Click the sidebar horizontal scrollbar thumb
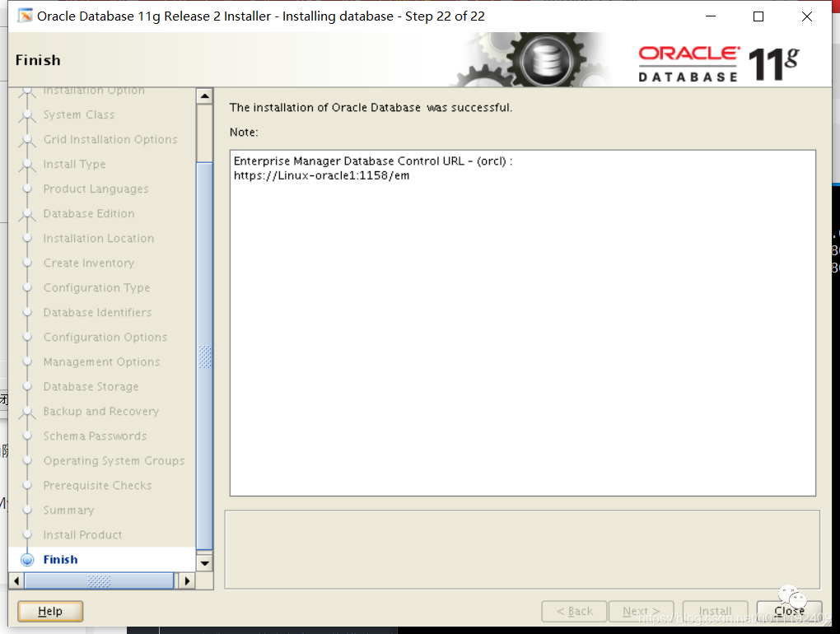This screenshot has width=840, height=634. [x=99, y=580]
